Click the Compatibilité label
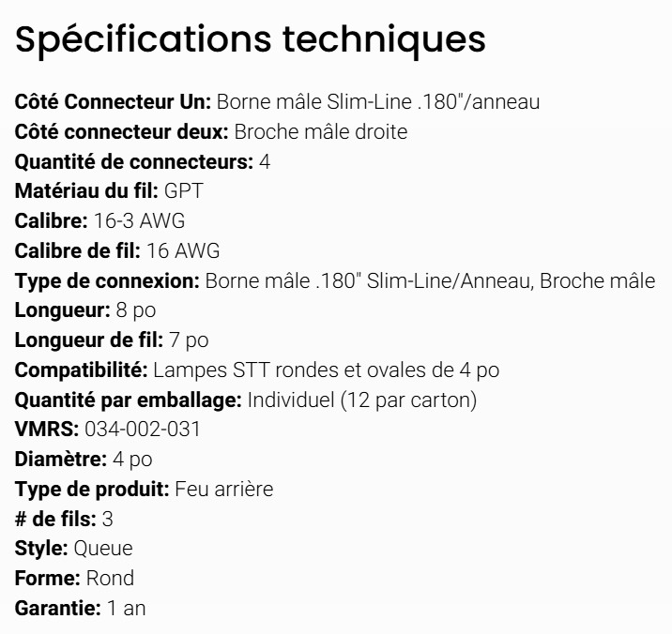Viewport: 672px width, 634px height. (81, 370)
